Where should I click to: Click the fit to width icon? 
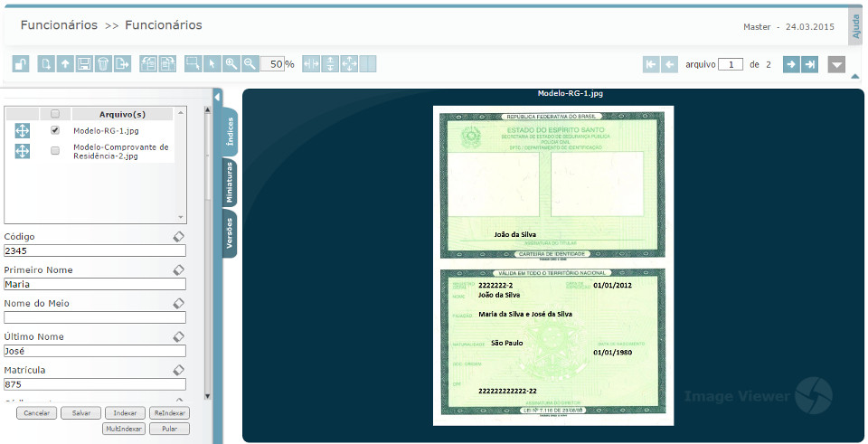pyautogui.click(x=312, y=64)
